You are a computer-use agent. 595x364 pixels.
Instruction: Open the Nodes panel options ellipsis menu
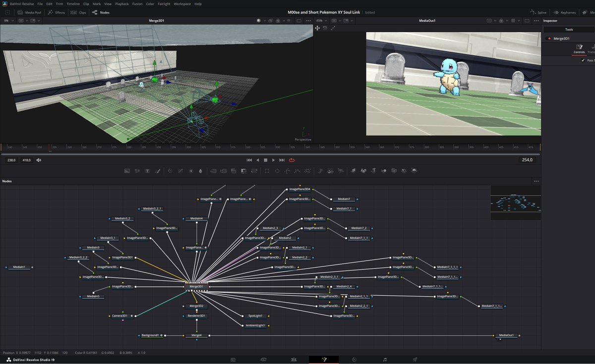pyautogui.click(x=536, y=181)
